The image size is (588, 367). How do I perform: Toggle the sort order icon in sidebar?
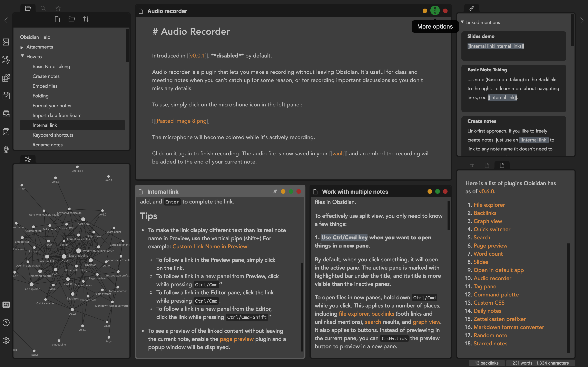click(86, 19)
